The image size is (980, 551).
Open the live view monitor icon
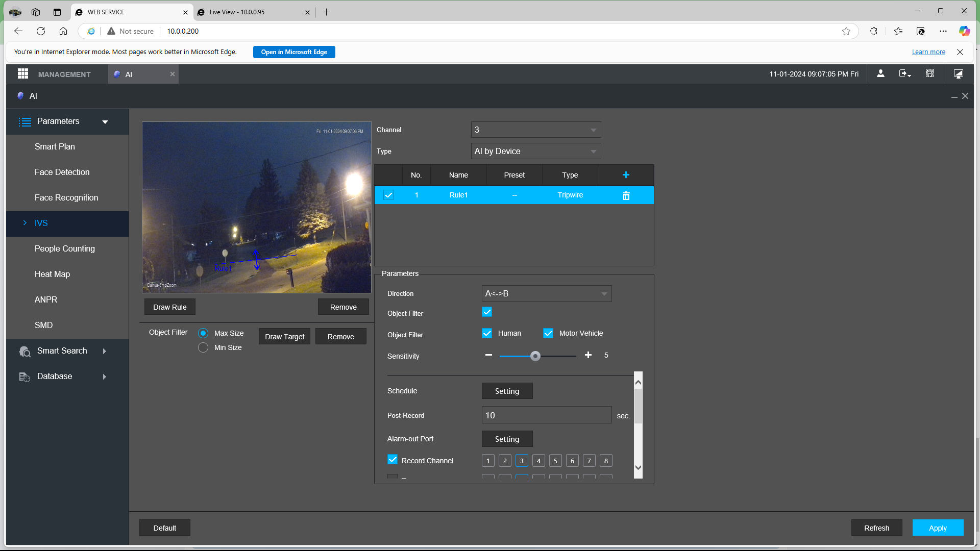click(x=959, y=73)
